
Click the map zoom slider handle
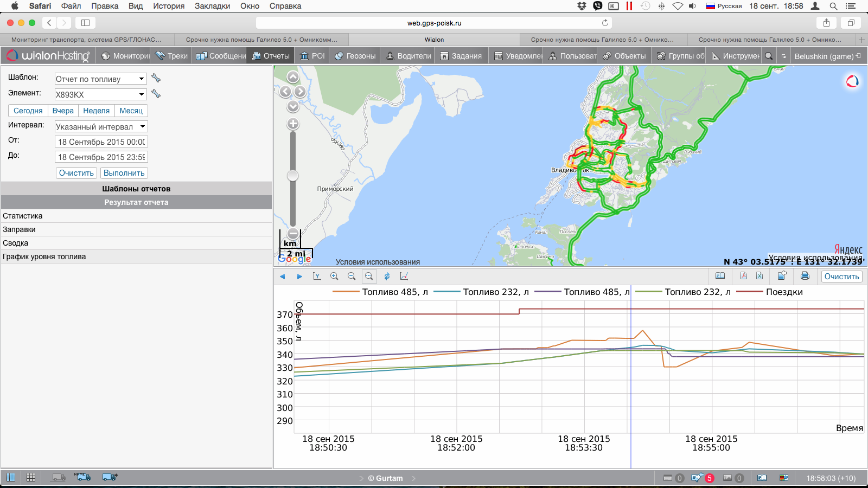293,176
